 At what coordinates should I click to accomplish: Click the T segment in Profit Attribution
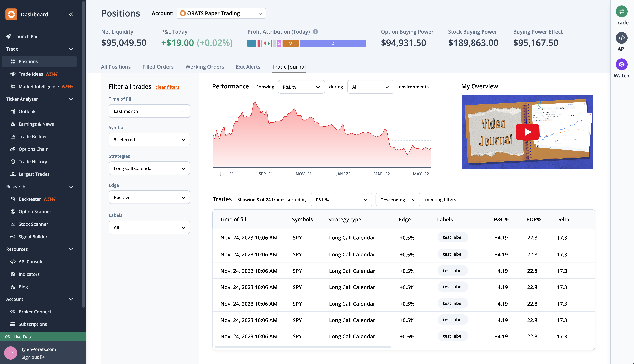[252, 43]
